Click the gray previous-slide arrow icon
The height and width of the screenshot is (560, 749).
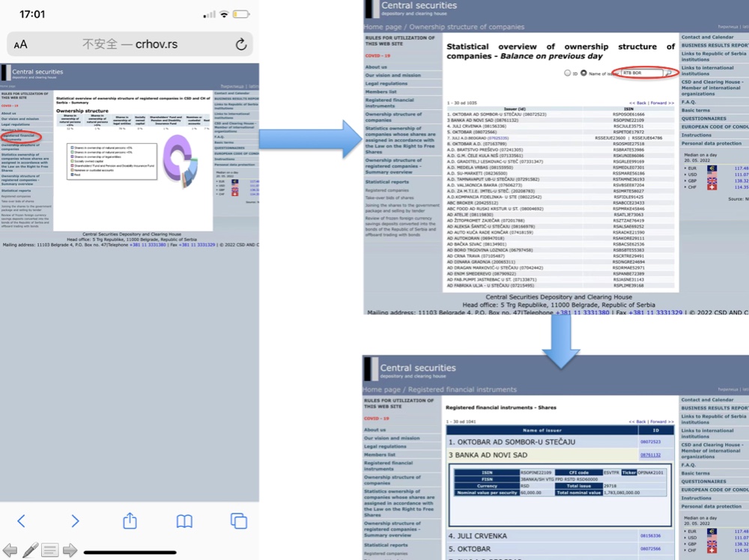10,550
